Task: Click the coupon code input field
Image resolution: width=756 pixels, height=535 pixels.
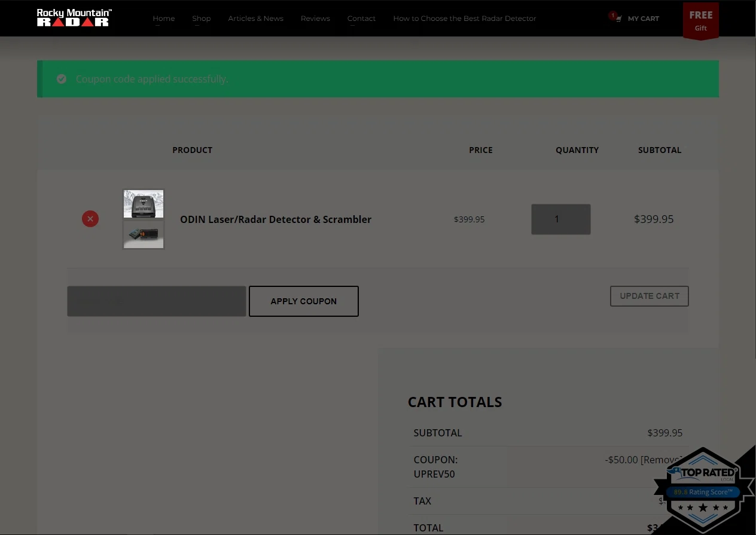Action: (157, 301)
